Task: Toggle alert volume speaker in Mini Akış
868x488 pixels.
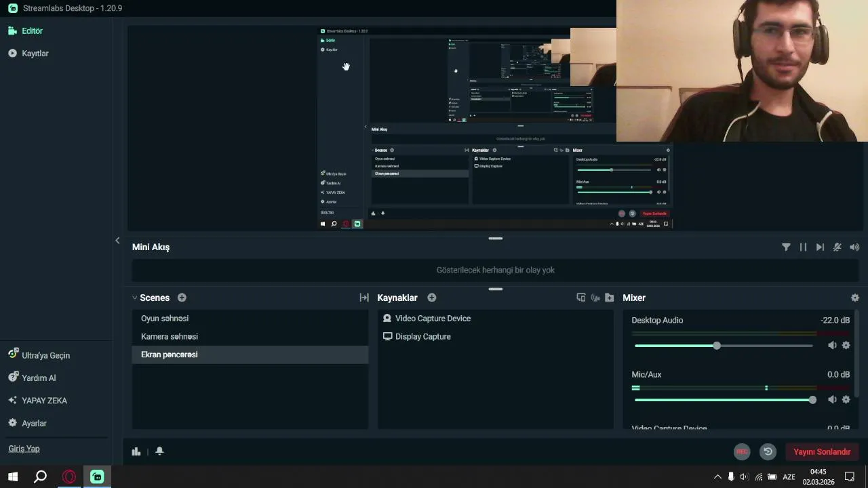Action: [x=854, y=247]
